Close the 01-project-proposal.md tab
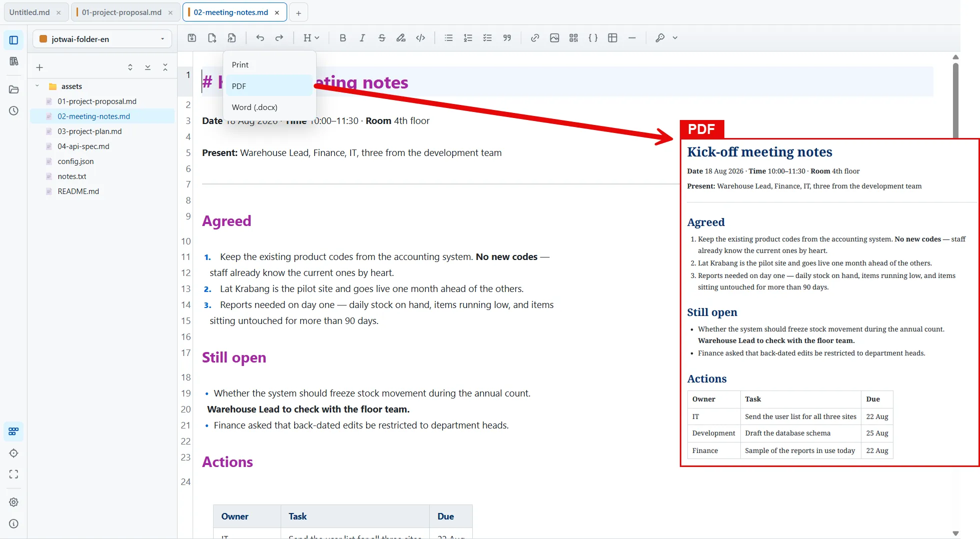The width and height of the screenshot is (980, 539). click(x=171, y=12)
